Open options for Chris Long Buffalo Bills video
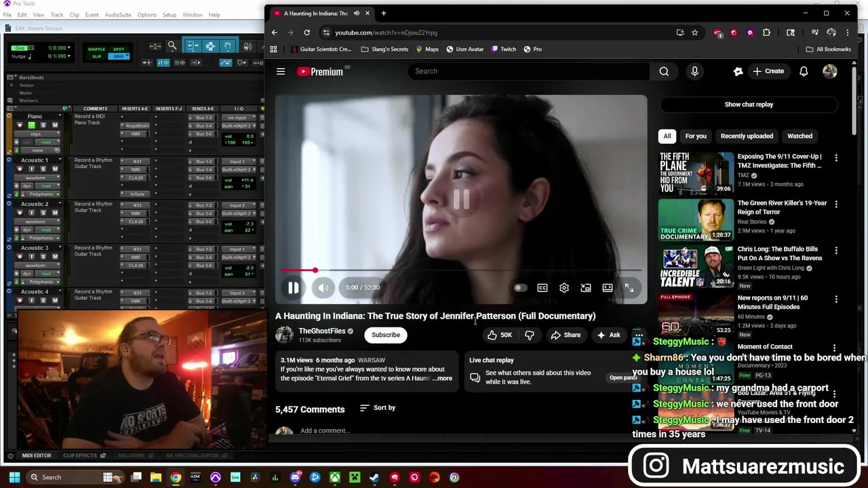This screenshot has height=488, width=868. click(x=836, y=250)
